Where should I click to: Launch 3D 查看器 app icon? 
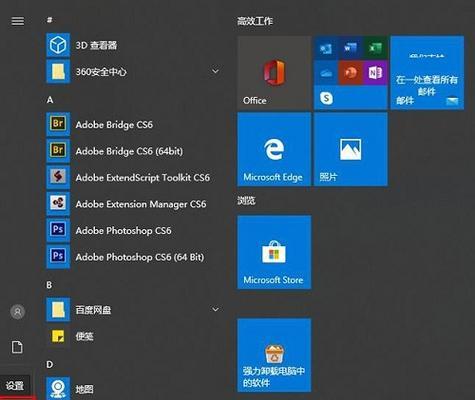coord(58,45)
